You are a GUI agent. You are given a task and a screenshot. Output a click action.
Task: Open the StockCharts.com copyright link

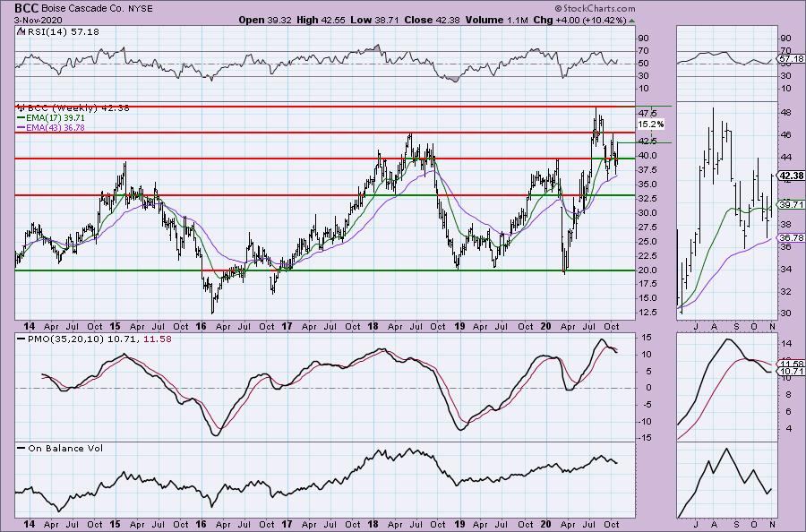595,8
